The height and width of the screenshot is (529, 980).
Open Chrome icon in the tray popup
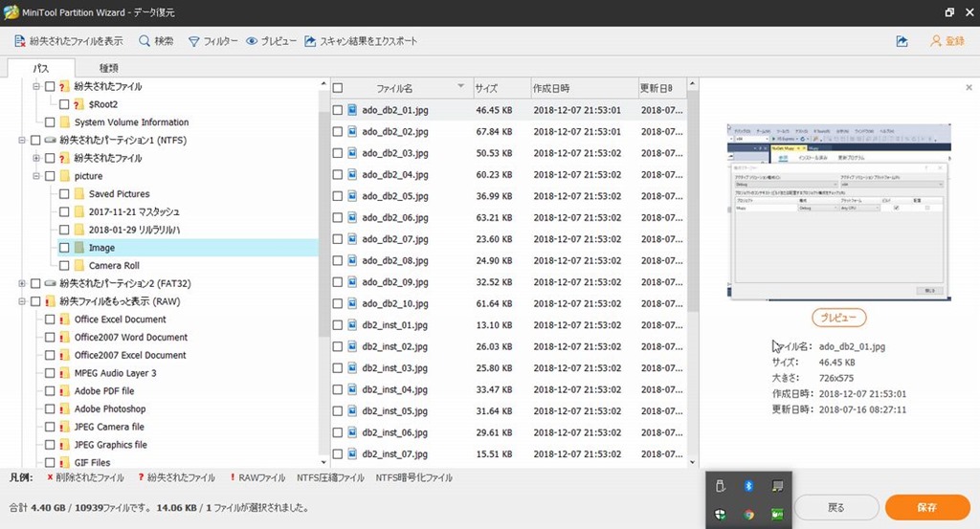pyautogui.click(x=748, y=515)
